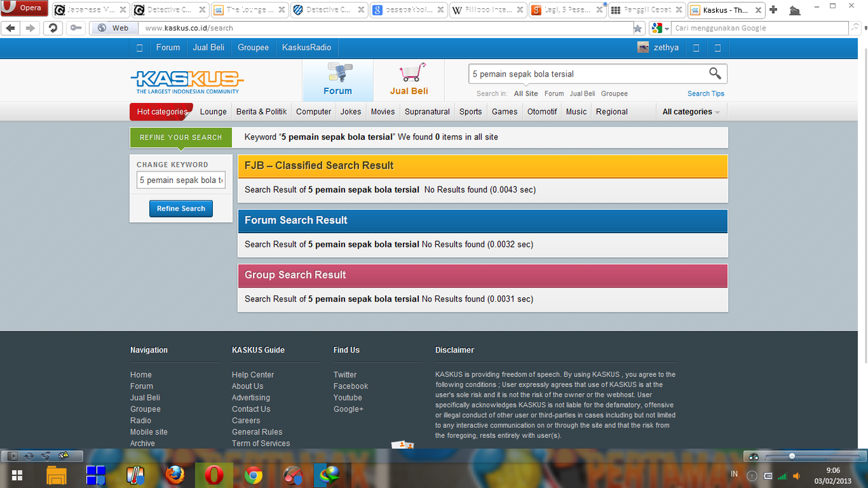Open the Twitter footer link

coord(345,375)
